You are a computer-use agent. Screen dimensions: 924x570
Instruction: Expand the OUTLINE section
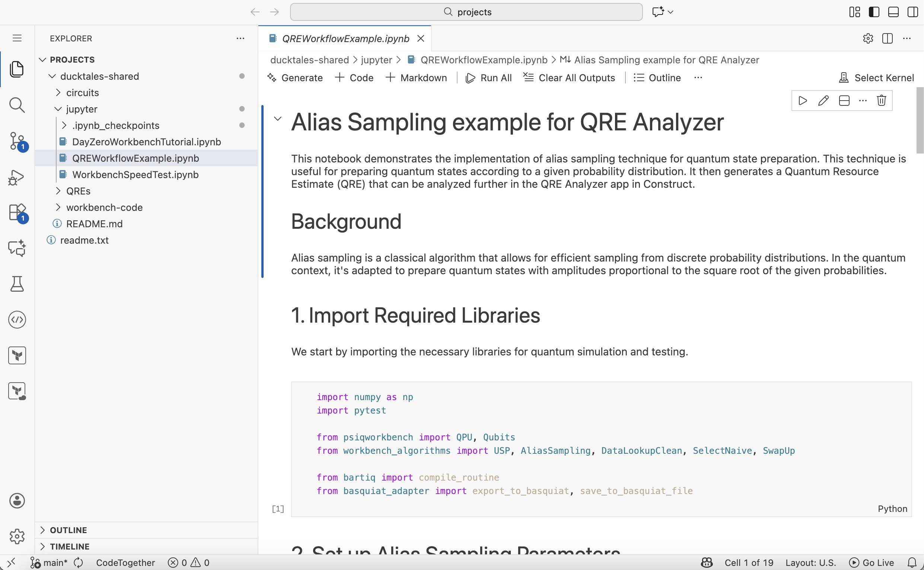pyautogui.click(x=146, y=530)
